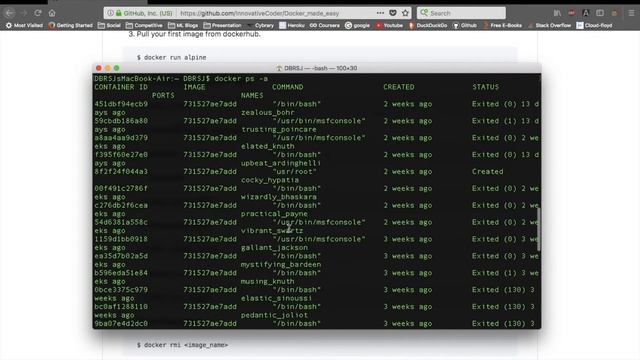The height and width of the screenshot is (360, 640).
Task: Open the page actions three-dot menu
Action: click(380, 13)
